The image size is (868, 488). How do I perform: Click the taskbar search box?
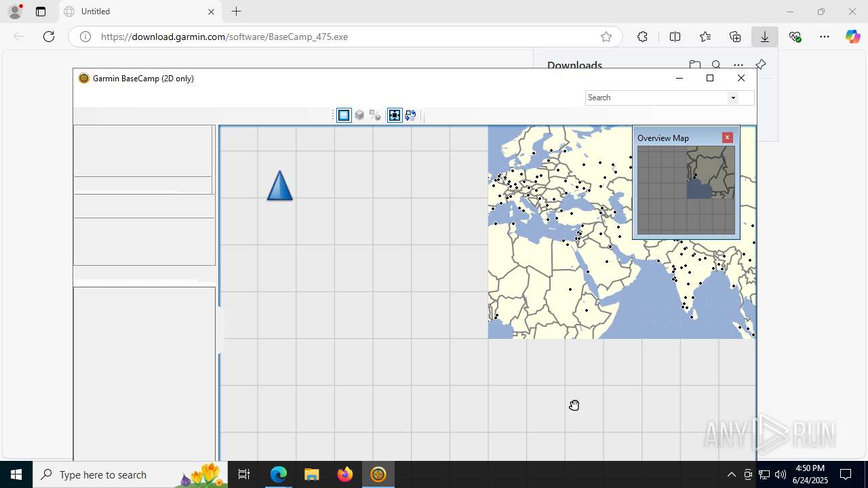click(x=130, y=474)
